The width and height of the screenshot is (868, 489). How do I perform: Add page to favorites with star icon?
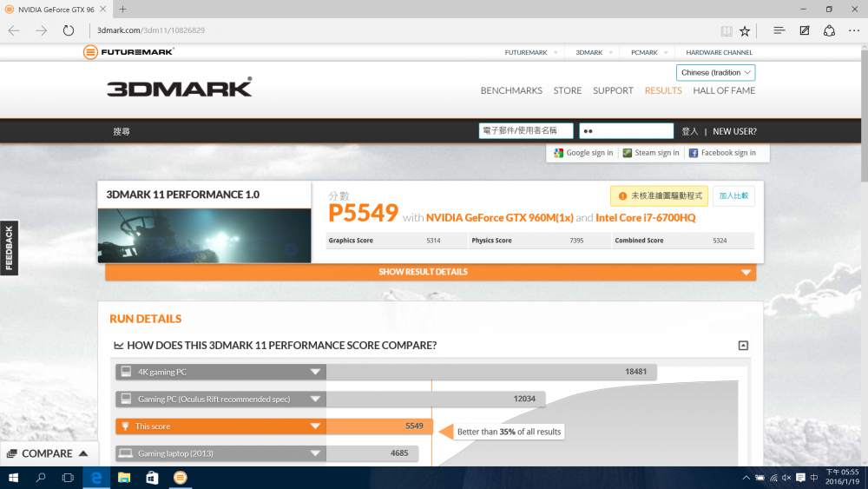(x=745, y=30)
